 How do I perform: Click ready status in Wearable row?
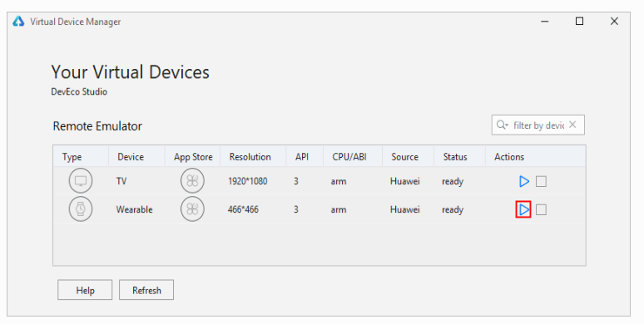453,209
